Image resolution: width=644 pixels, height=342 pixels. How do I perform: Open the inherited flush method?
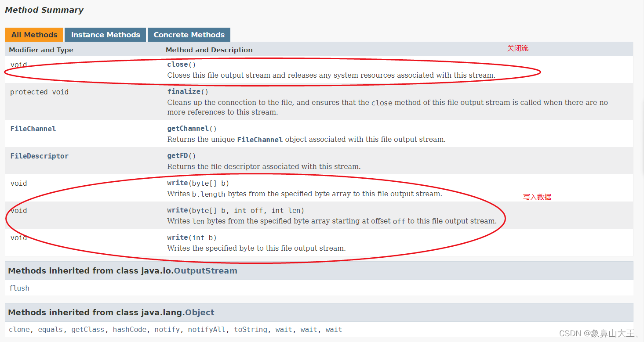[19, 288]
